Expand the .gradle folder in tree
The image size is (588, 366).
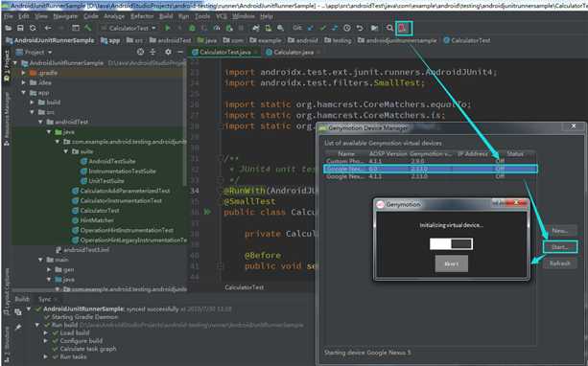pyautogui.click(x=24, y=73)
